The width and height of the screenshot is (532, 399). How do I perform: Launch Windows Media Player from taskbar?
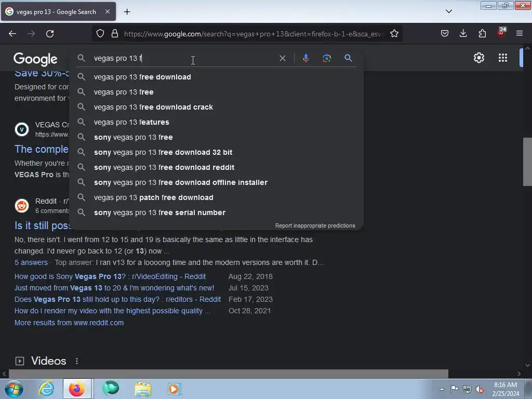[175, 389]
